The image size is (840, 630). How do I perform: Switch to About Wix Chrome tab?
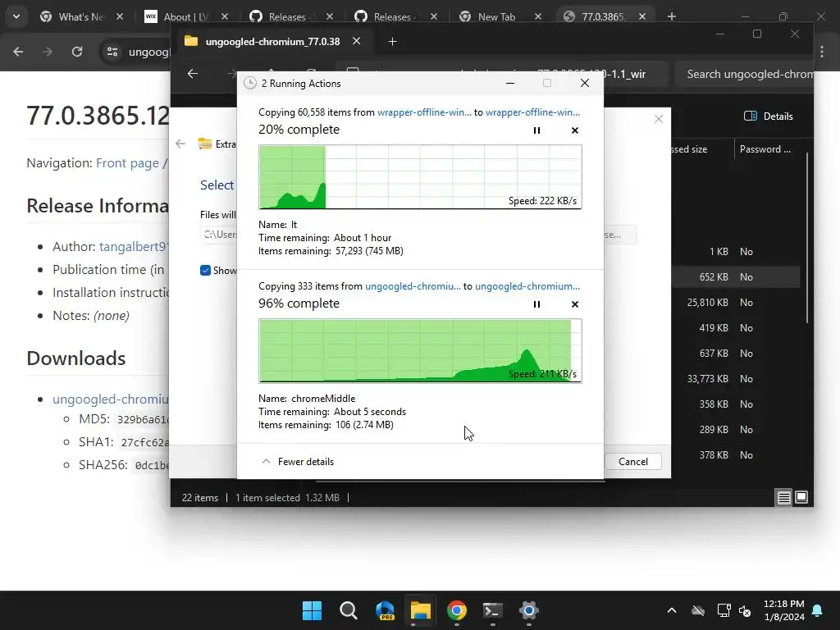(x=185, y=16)
